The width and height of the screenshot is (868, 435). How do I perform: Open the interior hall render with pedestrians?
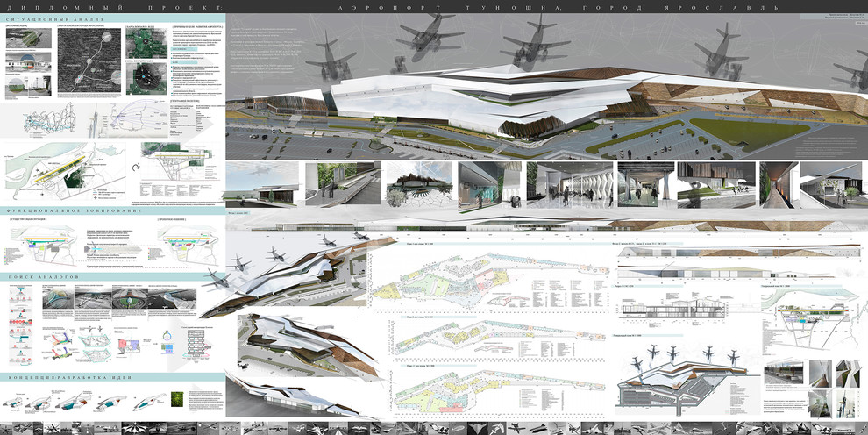point(570,185)
